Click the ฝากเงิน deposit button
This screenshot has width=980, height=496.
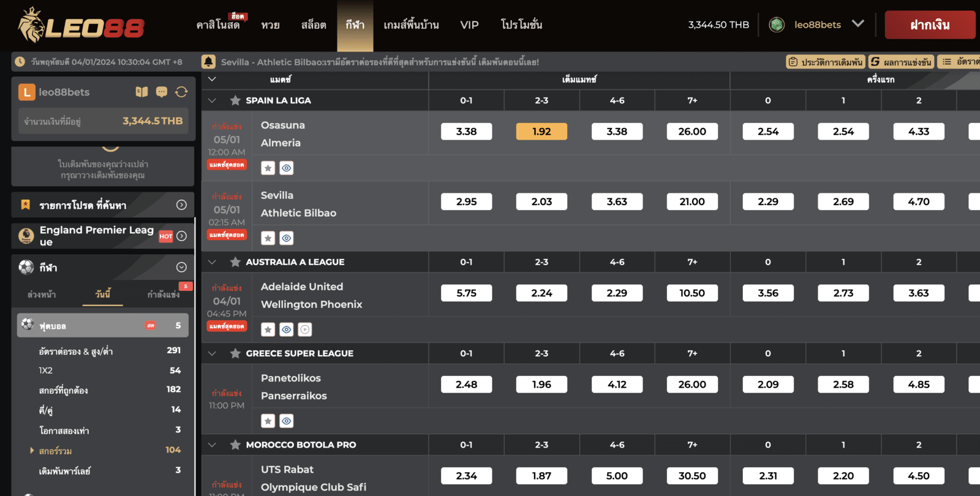[930, 25]
